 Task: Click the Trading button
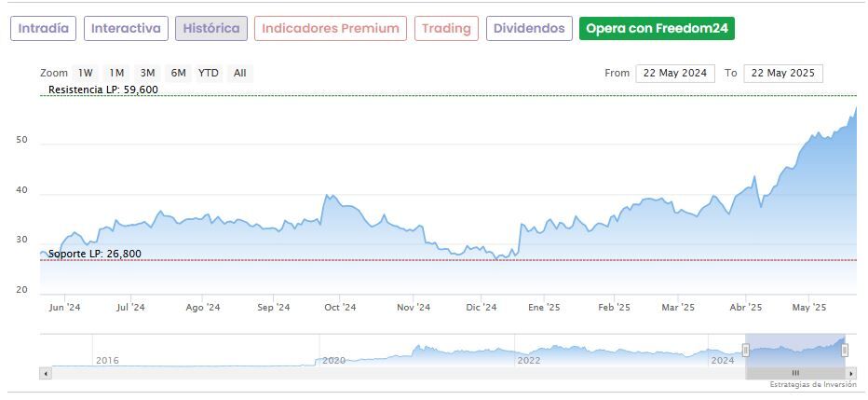pos(446,28)
